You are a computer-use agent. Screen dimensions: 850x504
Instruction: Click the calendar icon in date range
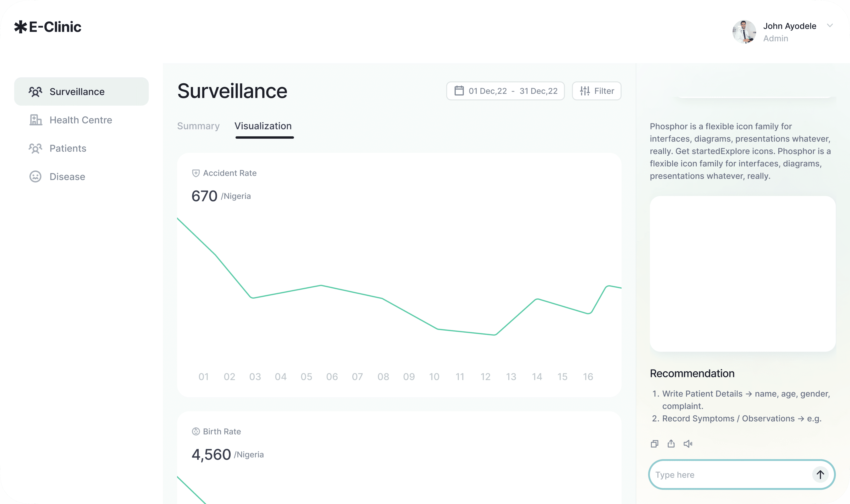459,91
